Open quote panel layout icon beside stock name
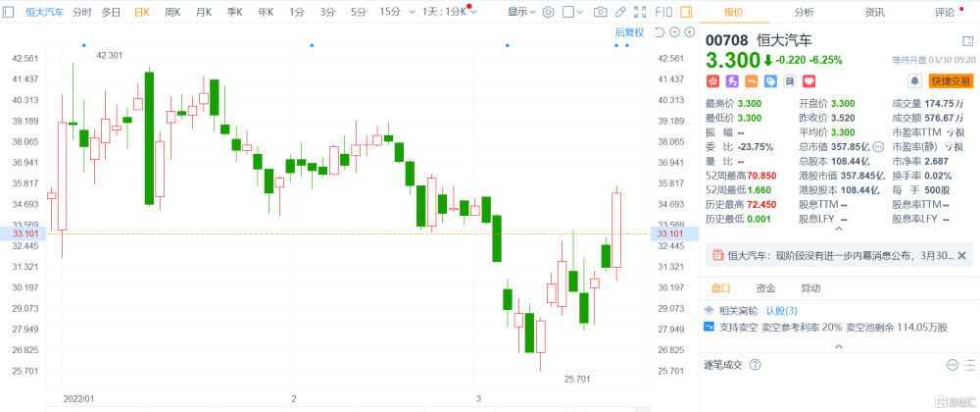 coord(967,41)
